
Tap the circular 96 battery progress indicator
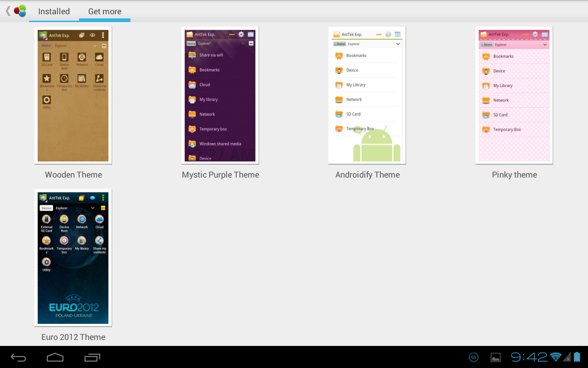[473, 357]
